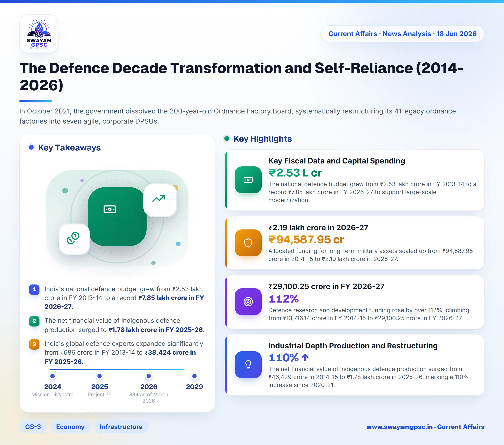Click the blue 110% figure
Screen dimensions: 504x445
point(283,358)
